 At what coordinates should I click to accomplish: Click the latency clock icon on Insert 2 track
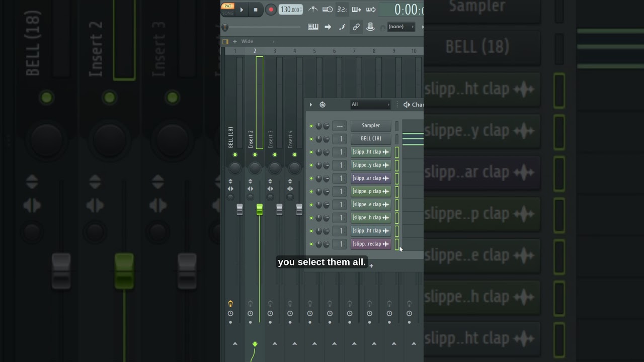tap(250, 314)
